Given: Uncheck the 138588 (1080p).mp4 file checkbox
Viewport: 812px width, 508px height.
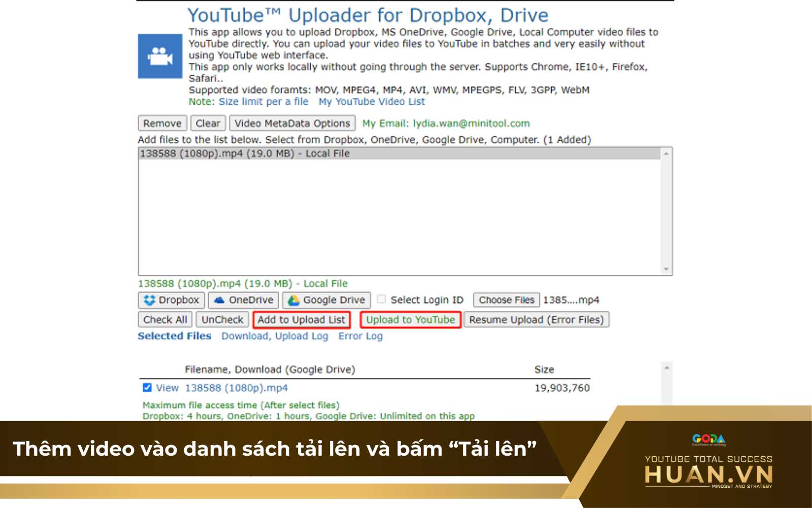Looking at the screenshot, I should click(147, 388).
